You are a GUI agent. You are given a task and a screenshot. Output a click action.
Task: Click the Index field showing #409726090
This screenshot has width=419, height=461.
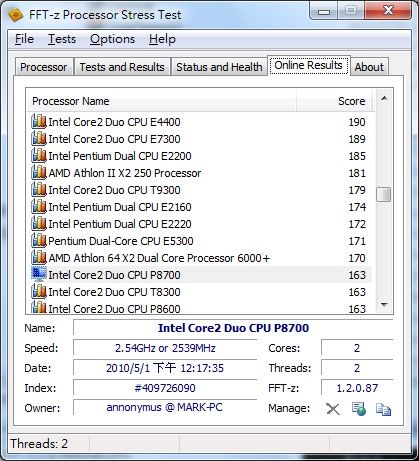click(x=165, y=388)
